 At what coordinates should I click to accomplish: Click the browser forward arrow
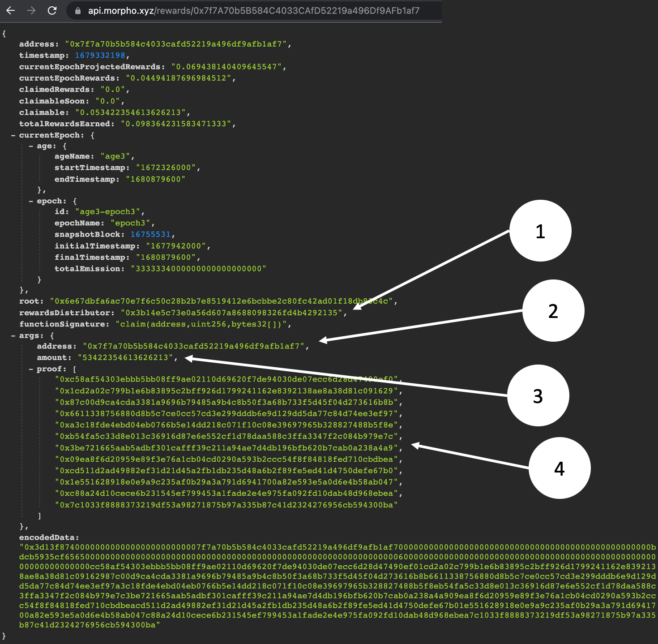point(31,10)
